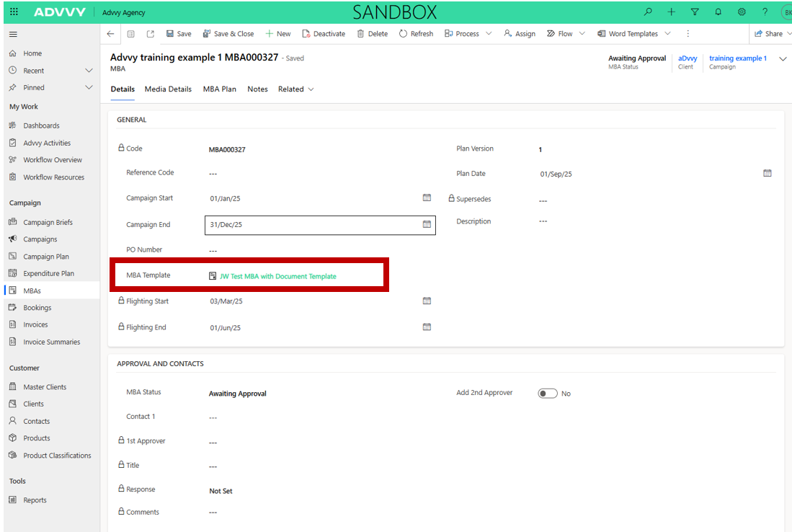Viewport: 792px width, 532px height.
Task: Select the Details tab
Action: (x=123, y=89)
